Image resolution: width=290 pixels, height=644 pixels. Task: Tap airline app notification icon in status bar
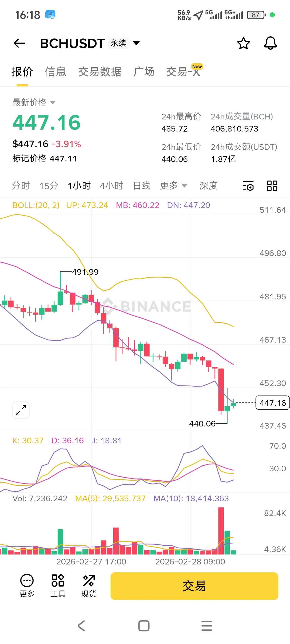[50, 15]
